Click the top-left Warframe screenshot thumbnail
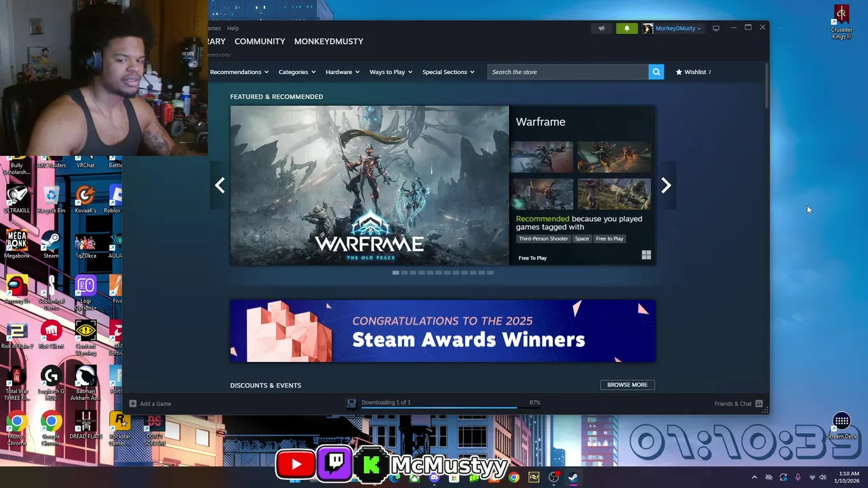The width and height of the screenshot is (868, 488). 542,157
